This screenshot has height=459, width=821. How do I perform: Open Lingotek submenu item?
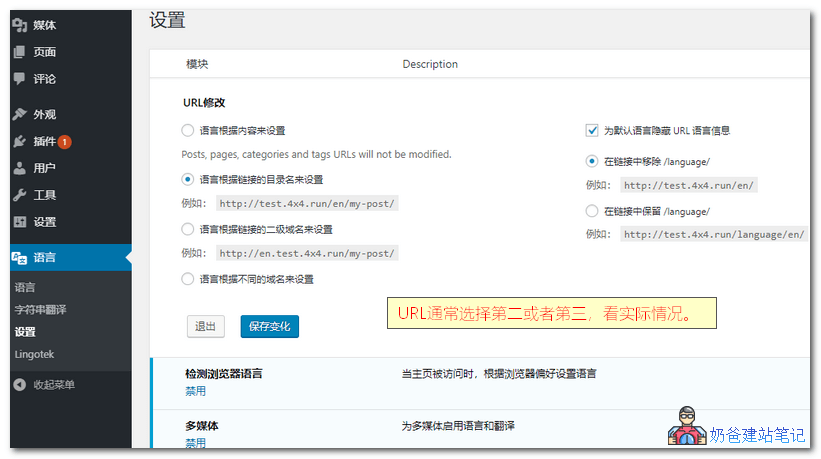coord(35,354)
